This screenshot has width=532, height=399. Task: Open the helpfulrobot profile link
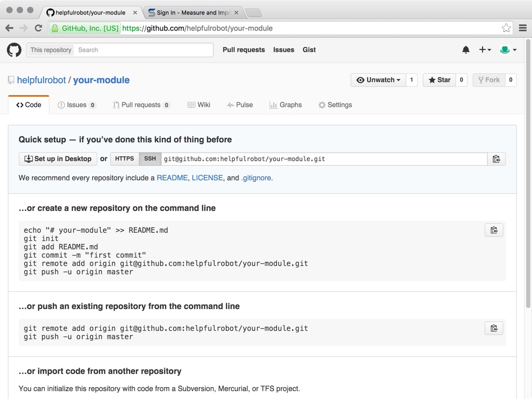(42, 80)
